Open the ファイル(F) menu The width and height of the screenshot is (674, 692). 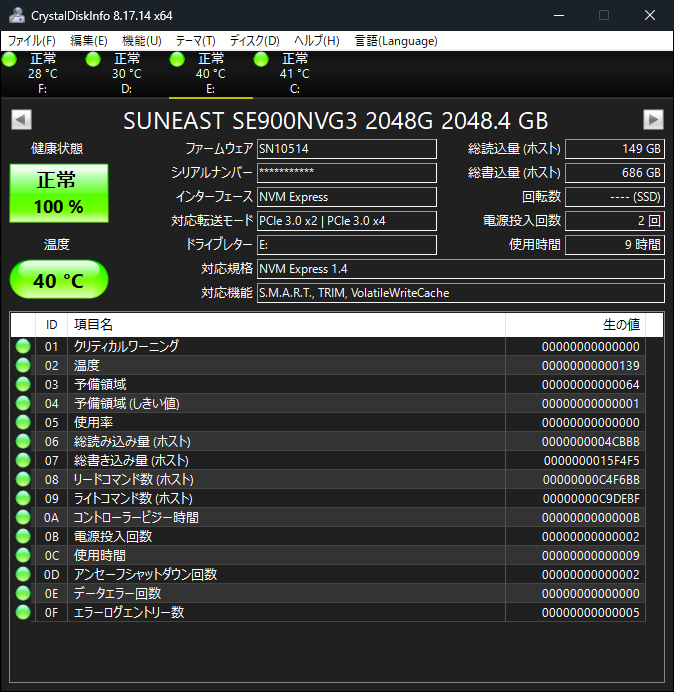point(32,41)
